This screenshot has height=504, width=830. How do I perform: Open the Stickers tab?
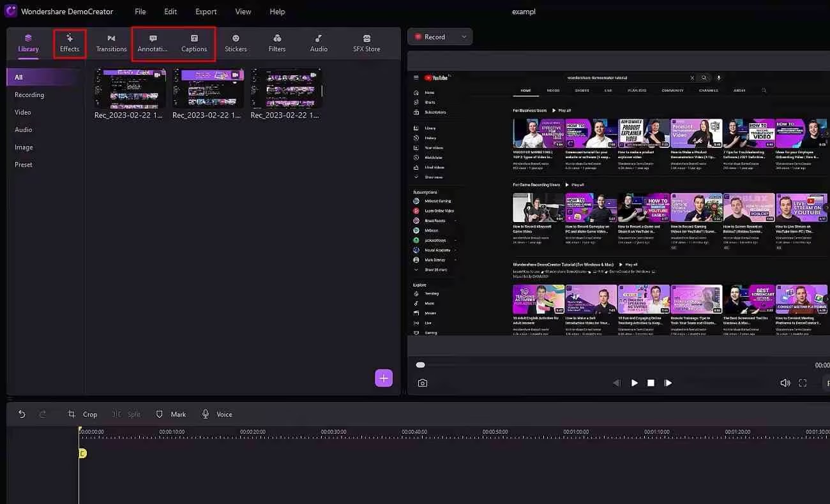pyautogui.click(x=236, y=43)
